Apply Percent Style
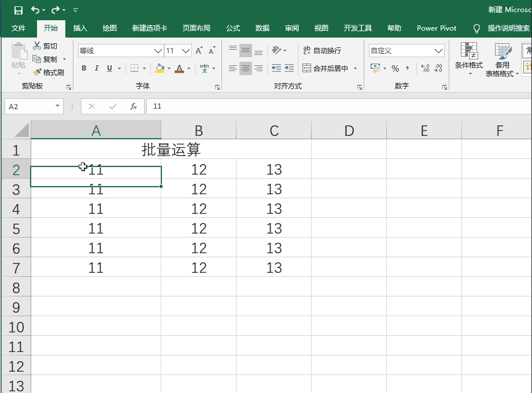Viewport: 532px width, 393px height. pyautogui.click(x=396, y=69)
